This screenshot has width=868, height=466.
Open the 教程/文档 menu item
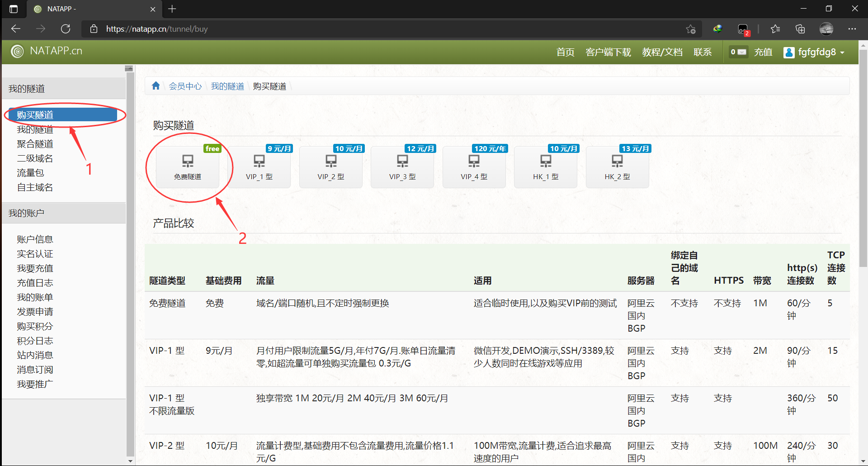tap(662, 52)
